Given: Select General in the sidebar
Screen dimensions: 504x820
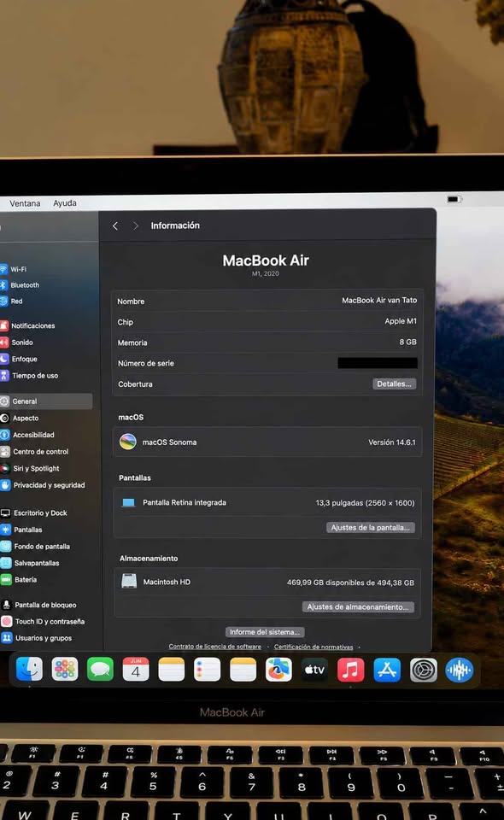Looking at the screenshot, I should tap(46, 401).
